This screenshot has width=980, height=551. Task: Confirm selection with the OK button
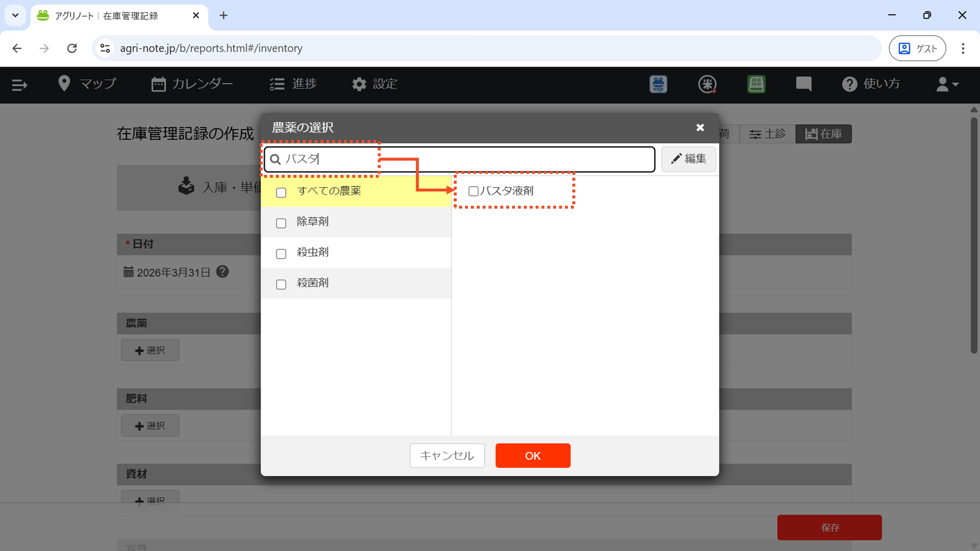click(x=533, y=455)
